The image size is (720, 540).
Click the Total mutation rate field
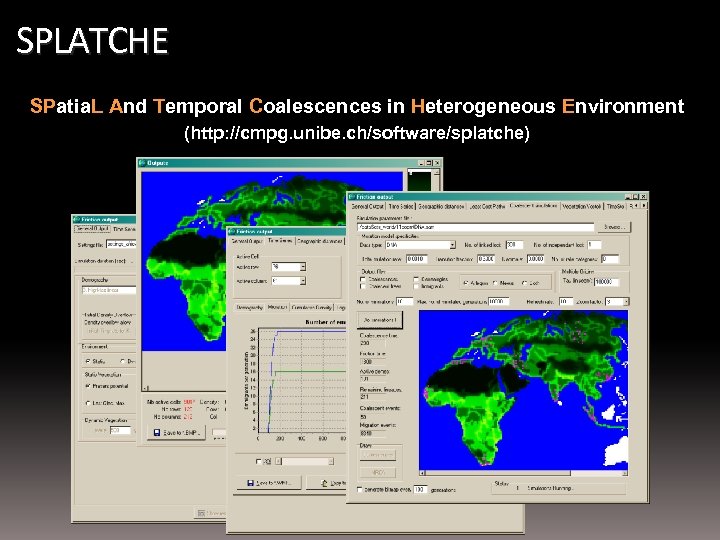[x=416, y=259]
